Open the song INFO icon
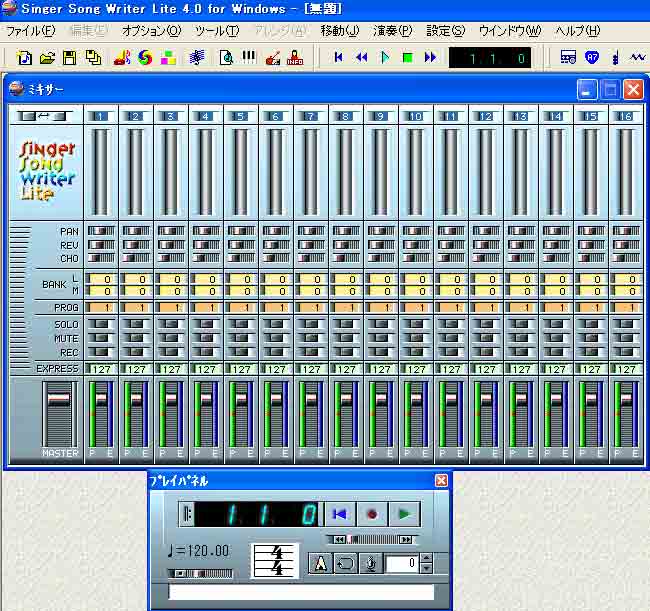The height and width of the screenshot is (611, 650). (x=295, y=58)
